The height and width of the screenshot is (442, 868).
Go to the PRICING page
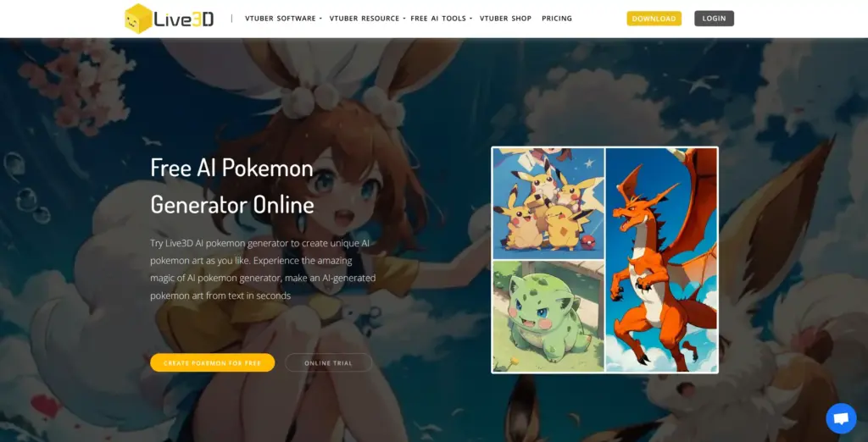557,19
